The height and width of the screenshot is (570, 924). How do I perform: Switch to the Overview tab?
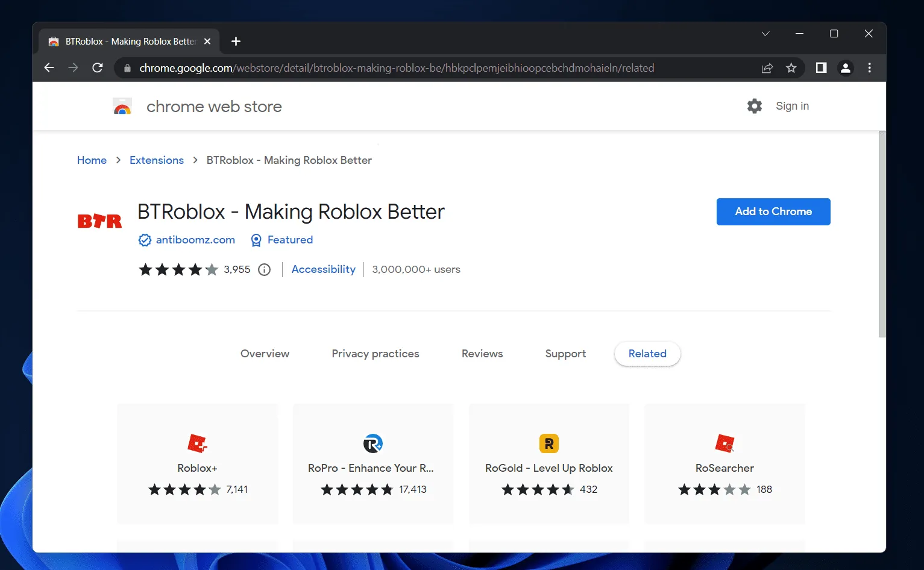tap(265, 354)
